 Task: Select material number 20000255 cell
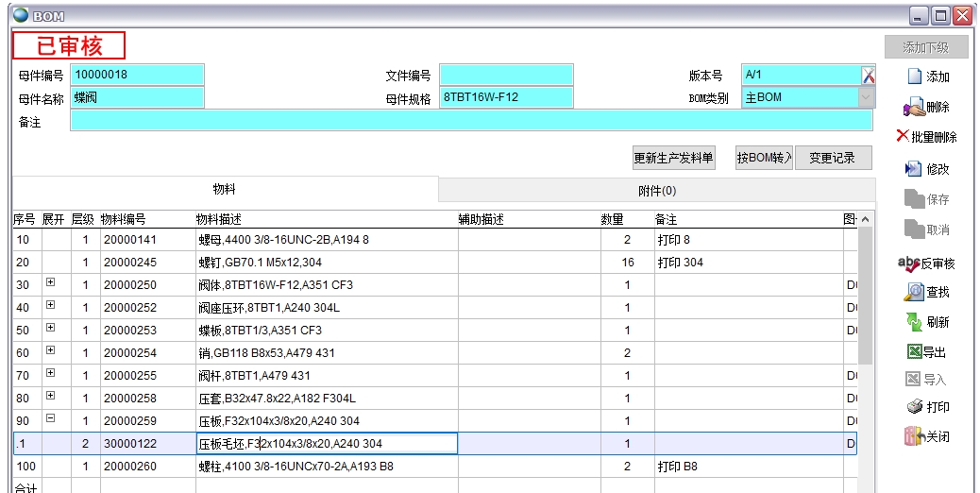pos(148,376)
